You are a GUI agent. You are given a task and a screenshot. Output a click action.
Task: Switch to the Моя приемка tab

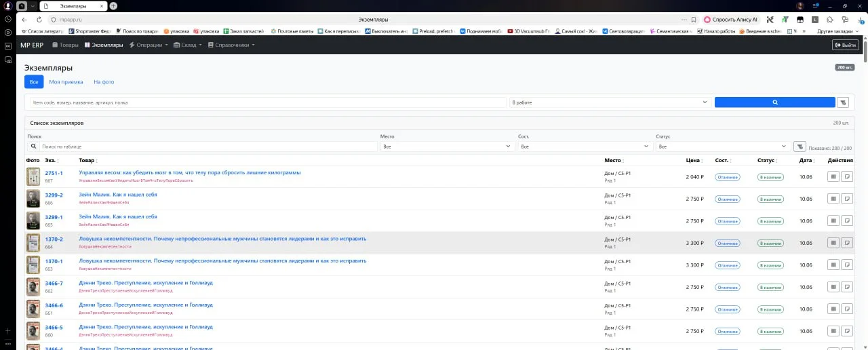point(66,82)
